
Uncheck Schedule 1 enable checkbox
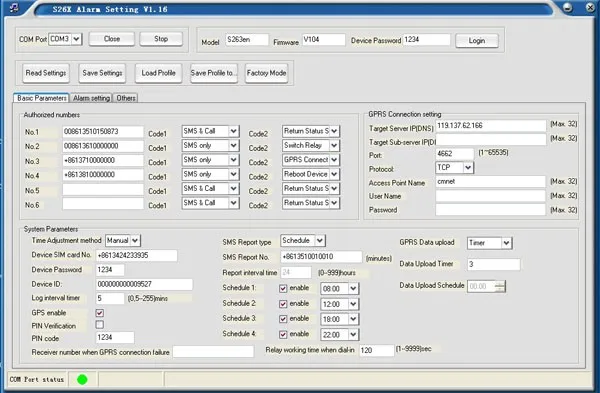point(283,288)
